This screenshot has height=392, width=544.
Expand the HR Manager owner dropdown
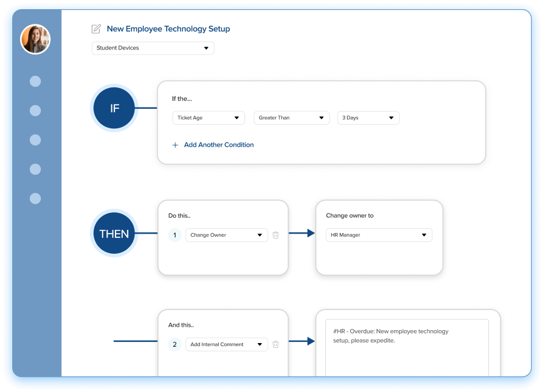click(378, 235)
